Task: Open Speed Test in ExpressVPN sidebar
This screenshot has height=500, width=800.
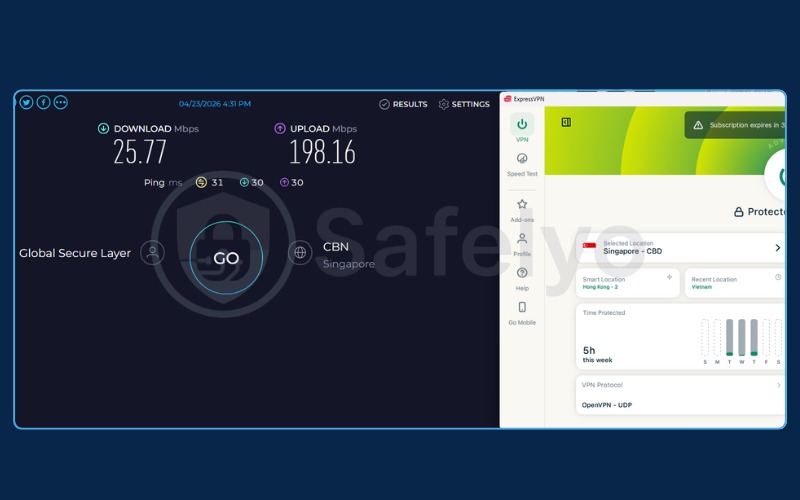Action: pos(522,164)
